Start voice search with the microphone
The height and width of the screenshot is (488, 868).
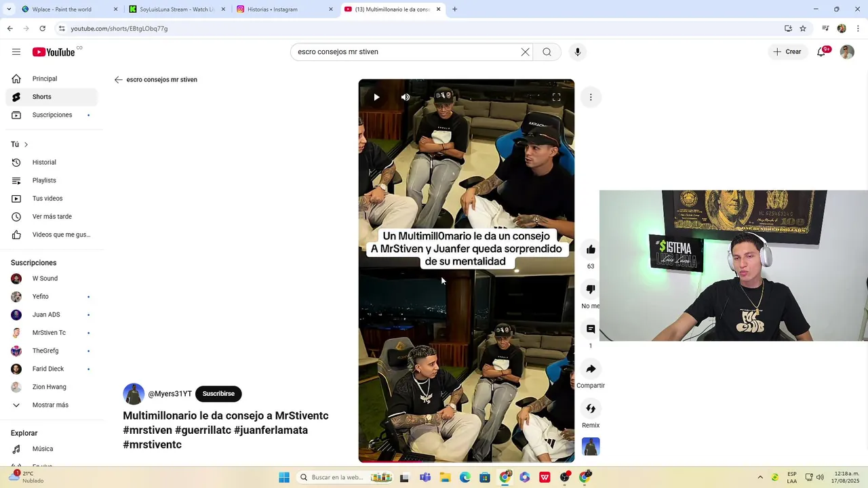[x=578, y=52]
